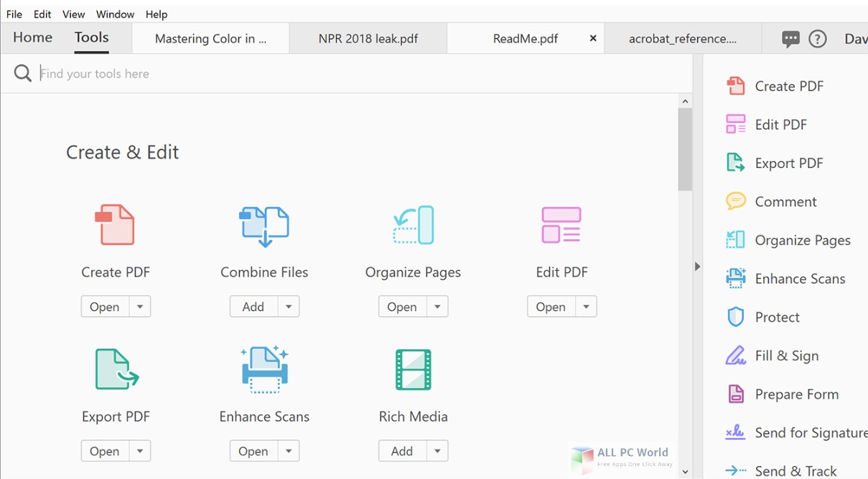This screenshot has width=868, height=479.
Task: Open the Comment tool from the sidebar
Action: (x=785, y=202)
